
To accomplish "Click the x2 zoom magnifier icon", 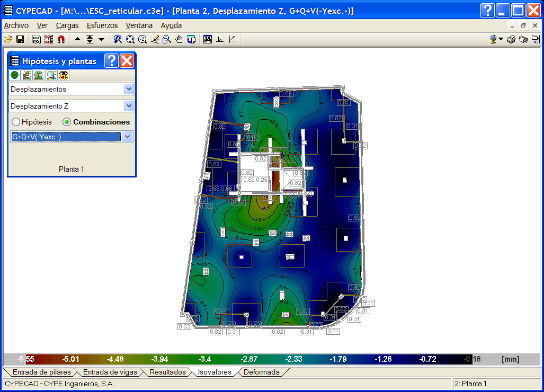I will pyautogui.click(x=142, y=39).
